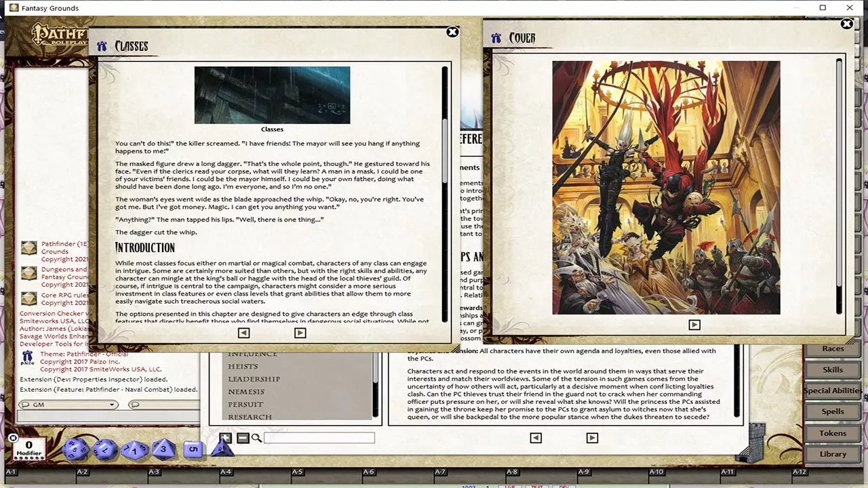
Task: Close the Cover window
Action: tap(846, 24)
